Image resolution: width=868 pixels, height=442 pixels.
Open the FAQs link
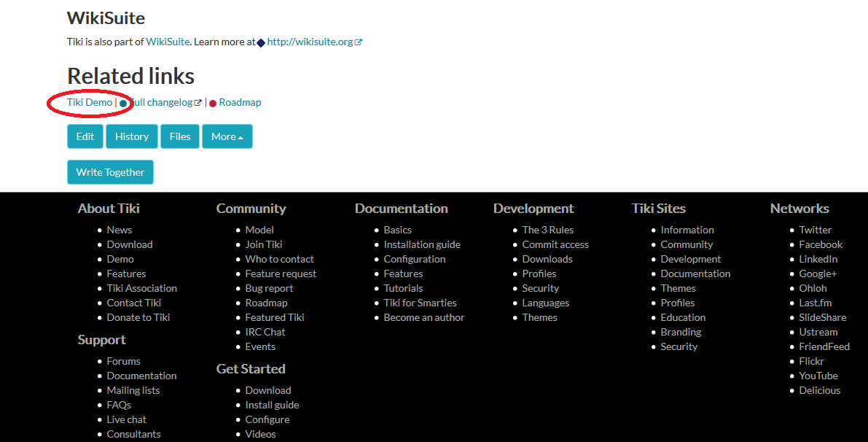coord(119,405)
